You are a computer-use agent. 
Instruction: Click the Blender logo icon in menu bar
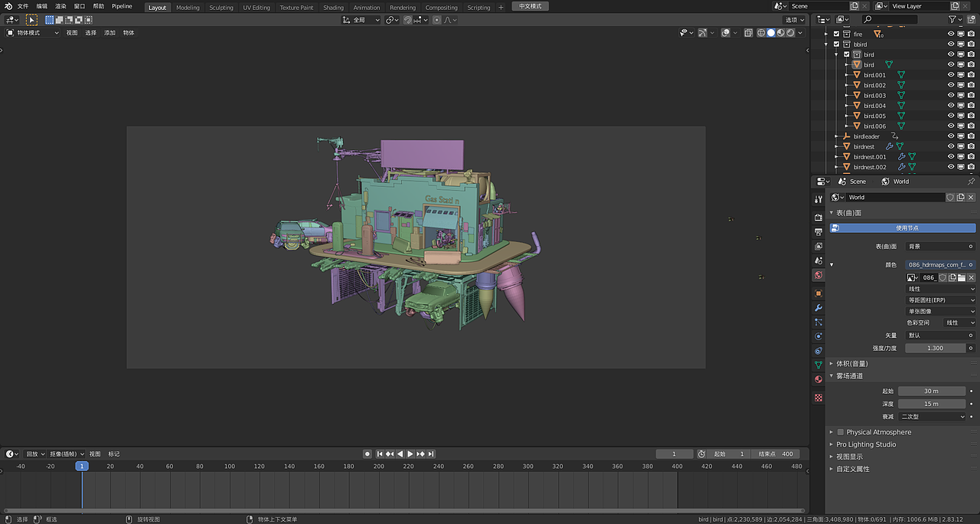(8, 6)
